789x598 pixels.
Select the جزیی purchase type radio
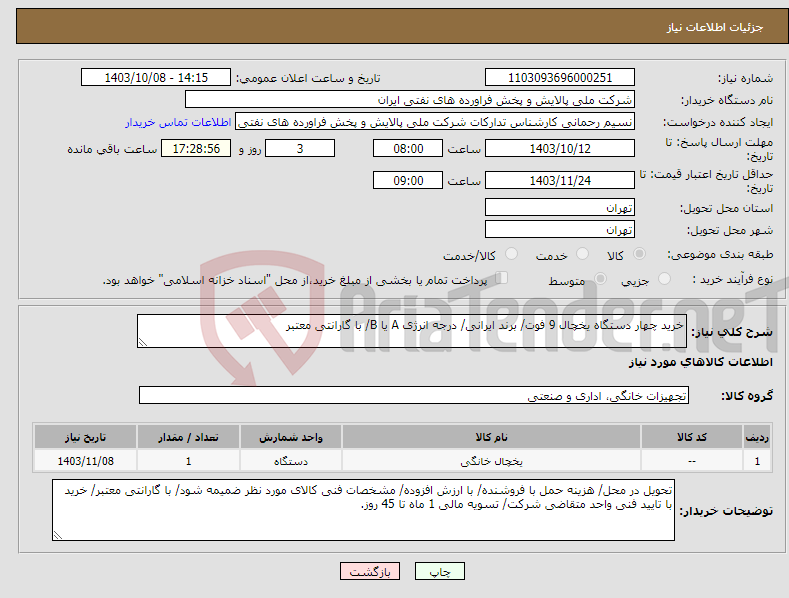[x=664, y=278]
